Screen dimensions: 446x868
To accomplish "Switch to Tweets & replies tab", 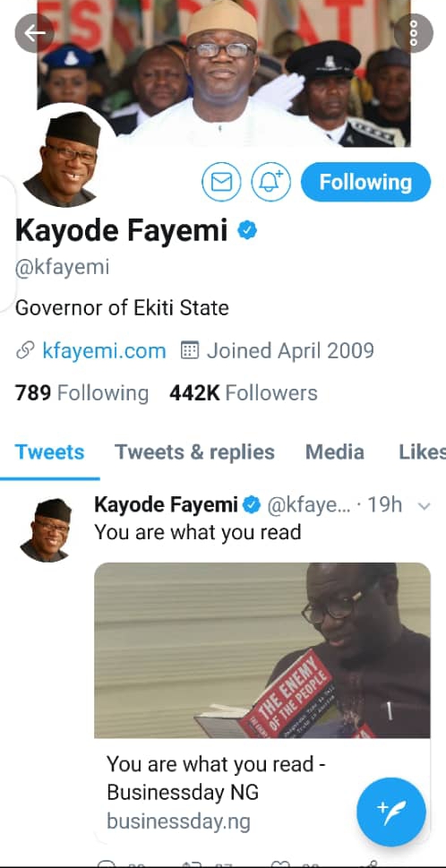I will point(194,452).
